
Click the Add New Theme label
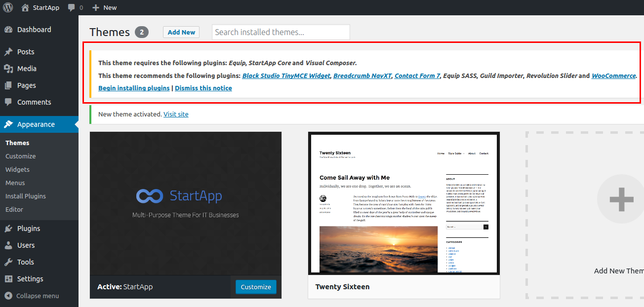point(619,270)
